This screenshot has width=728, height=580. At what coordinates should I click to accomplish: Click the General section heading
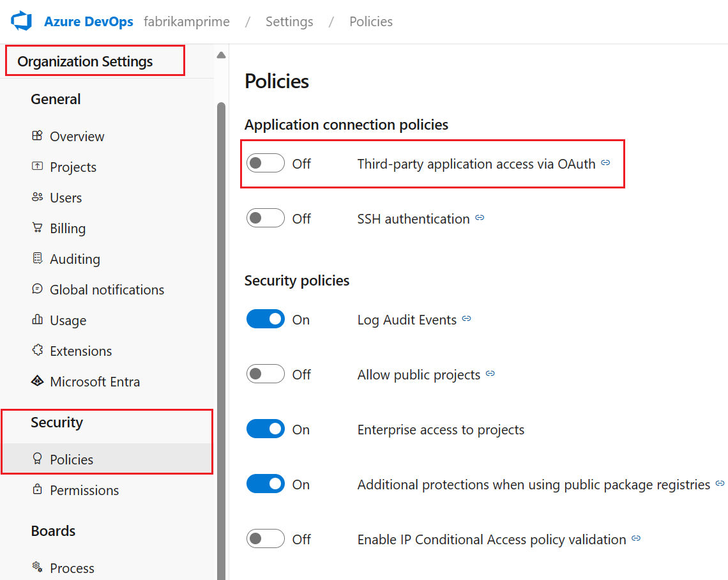coord(56,99)
